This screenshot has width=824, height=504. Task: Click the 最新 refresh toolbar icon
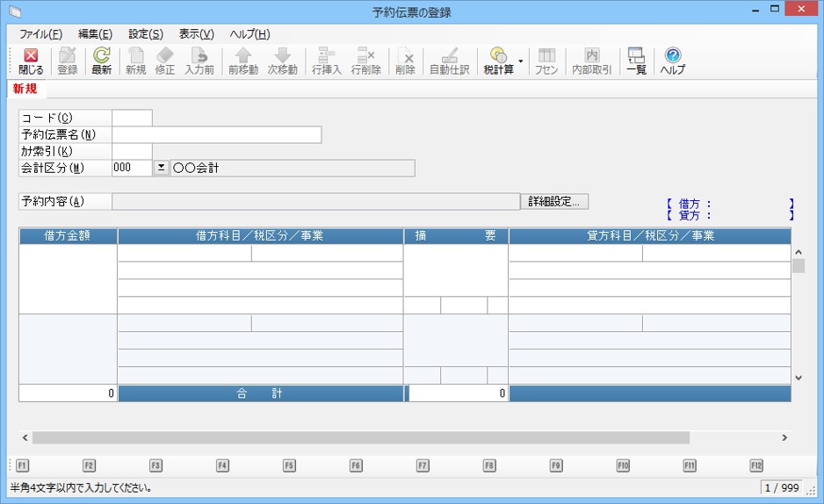point(101,61)
